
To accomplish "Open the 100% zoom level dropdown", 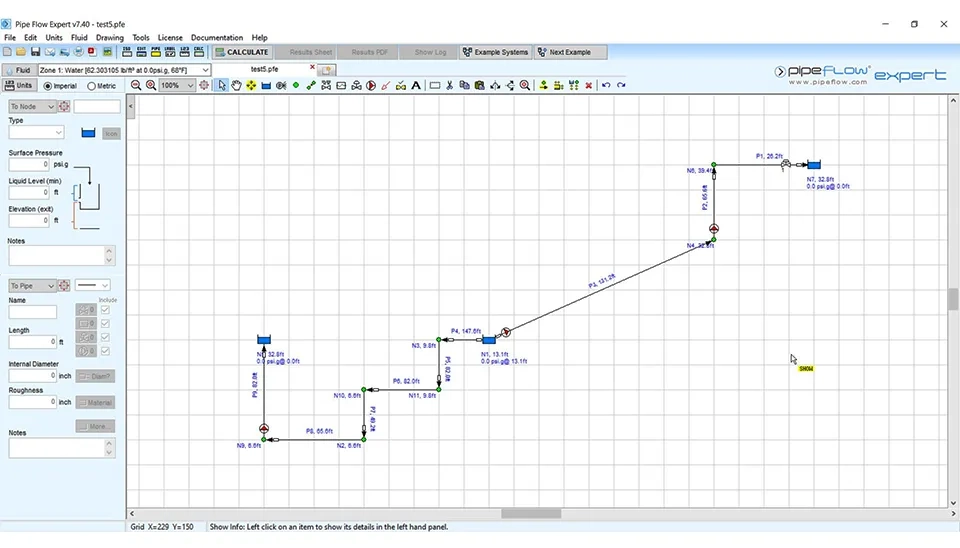I will (190, 86).
